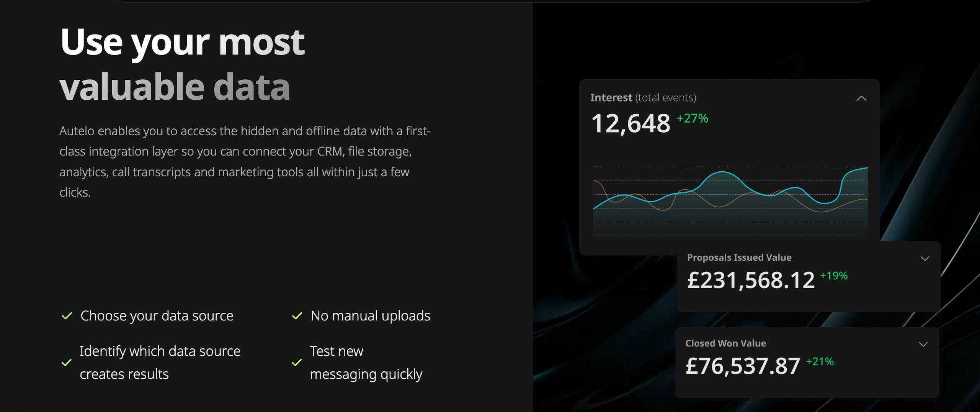The width and height of the screenshot is (980, 412).
Task: Click the Use your most valuable data heading
Action: coord(182,64)
